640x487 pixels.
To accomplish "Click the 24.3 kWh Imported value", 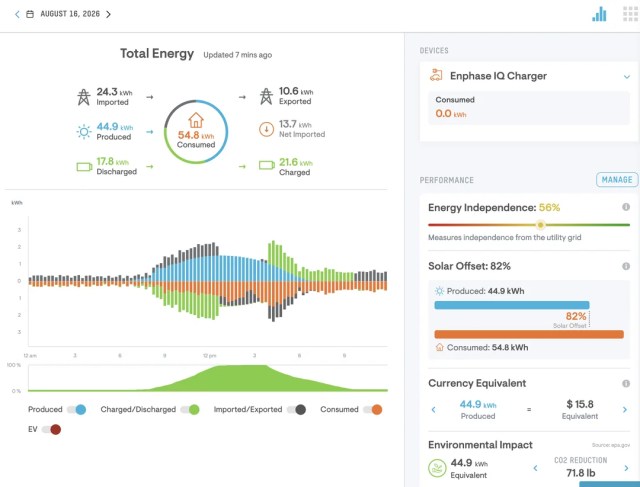I will point(114,92).
